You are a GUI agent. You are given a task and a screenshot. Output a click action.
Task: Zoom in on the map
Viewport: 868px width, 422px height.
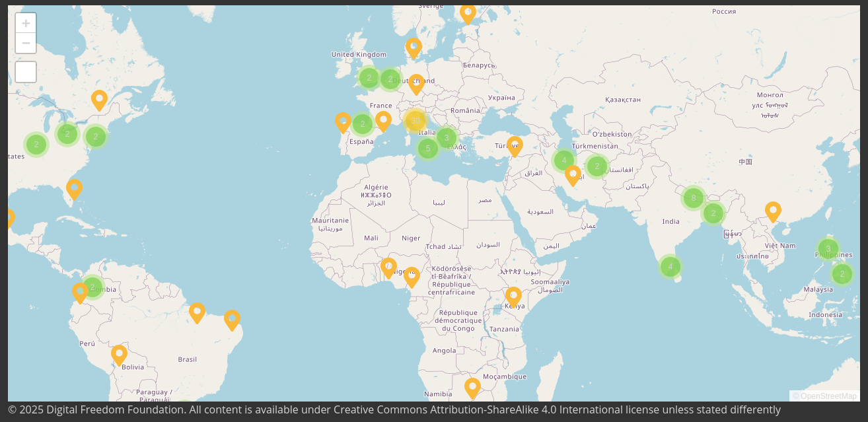pyautogui.click(x=26, y=23)
